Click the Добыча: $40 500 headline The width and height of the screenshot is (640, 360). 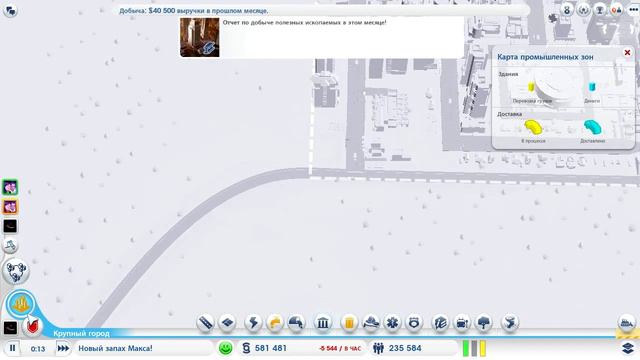(194, 11)
